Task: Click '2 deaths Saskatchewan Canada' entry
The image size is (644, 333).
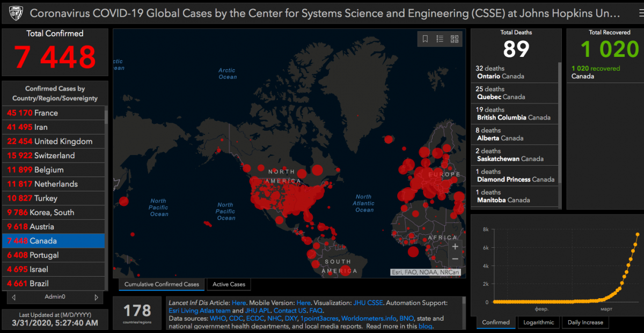Action: click(x=515, y=155)
